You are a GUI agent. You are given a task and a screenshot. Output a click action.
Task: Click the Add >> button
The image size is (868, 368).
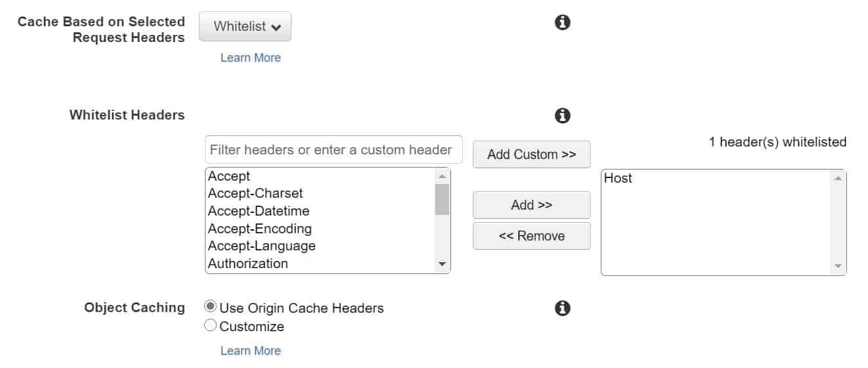531,205
